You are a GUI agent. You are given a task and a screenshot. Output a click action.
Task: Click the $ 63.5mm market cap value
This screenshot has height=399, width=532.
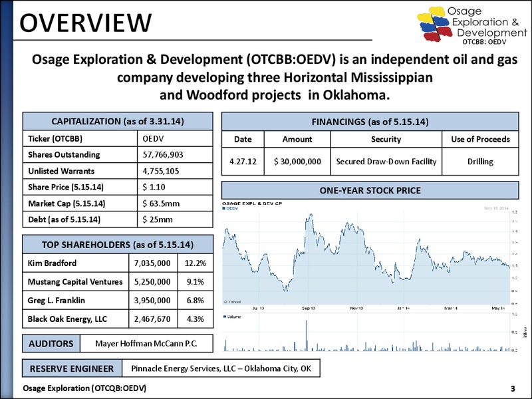pyautogui.click(x=161, y=203)
